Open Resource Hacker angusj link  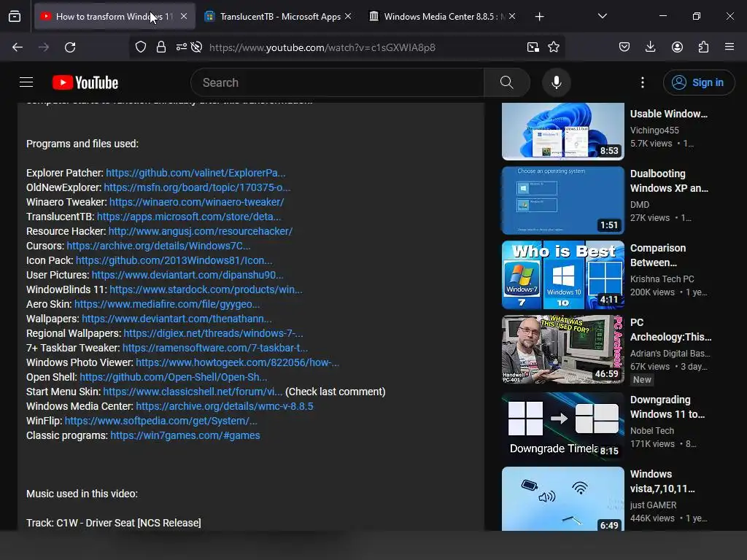(200, 231)
